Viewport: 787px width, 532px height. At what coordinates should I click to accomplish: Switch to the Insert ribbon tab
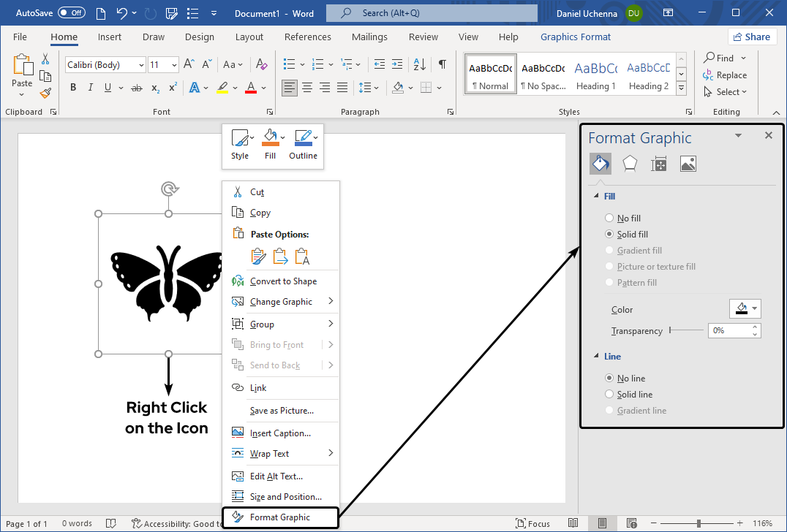[x=109, y=37]
